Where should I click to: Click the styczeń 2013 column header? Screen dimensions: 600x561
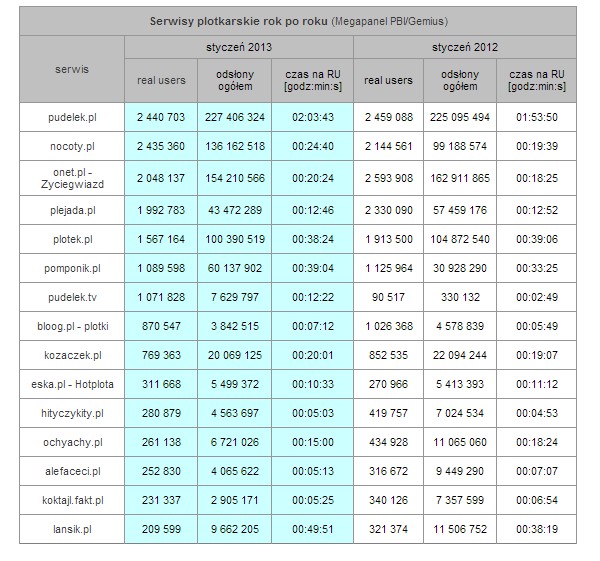[x=239, y=47]
